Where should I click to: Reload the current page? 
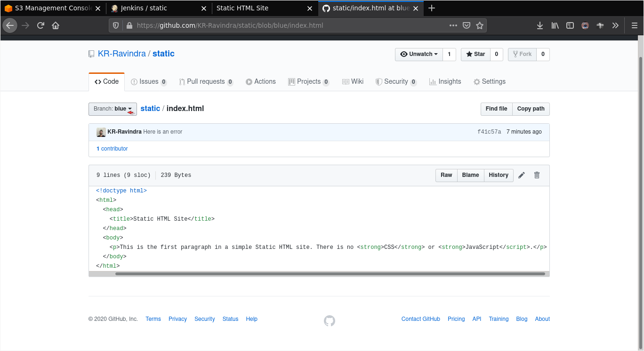tap(40, 25)
